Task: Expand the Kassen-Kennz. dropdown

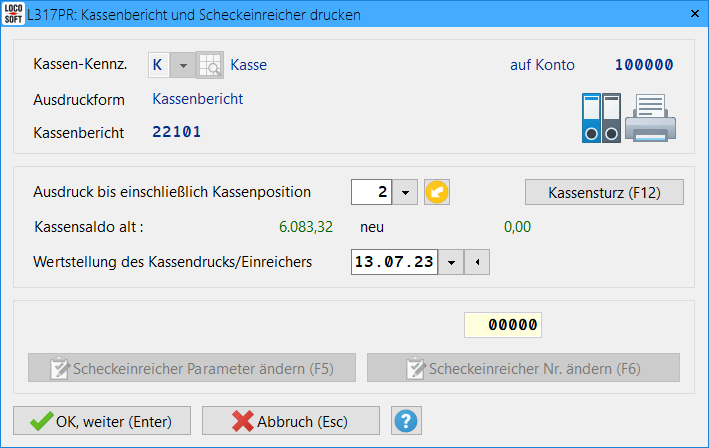Action: click(182, 65)
